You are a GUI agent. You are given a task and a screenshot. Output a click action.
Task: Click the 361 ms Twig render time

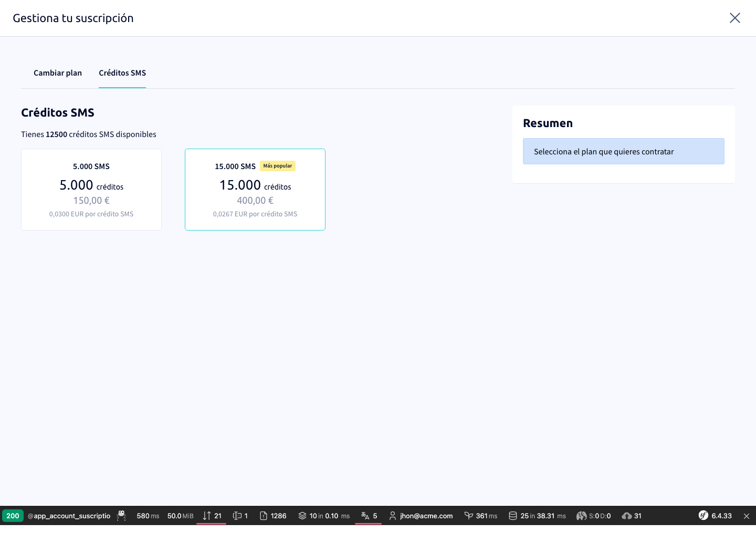487,516
